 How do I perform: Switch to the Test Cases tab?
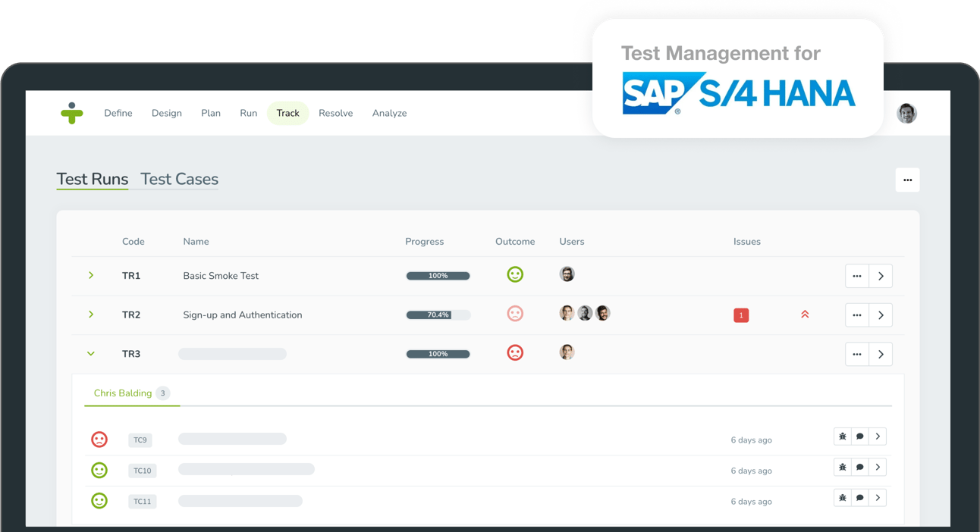(x=178, y=179)
